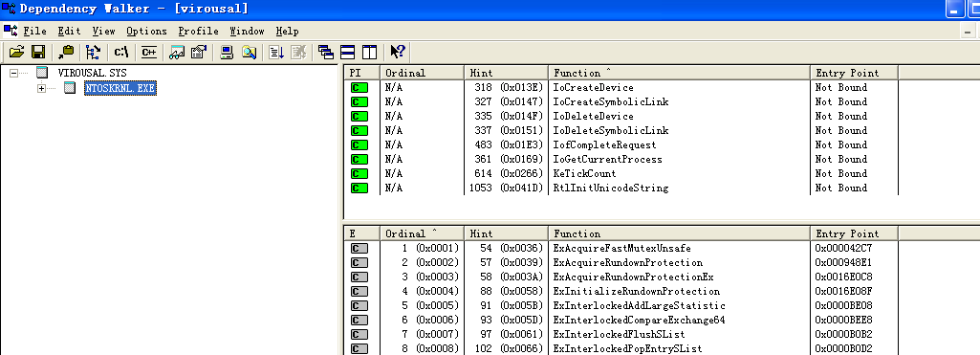Click gray C icon for ExInterlockedFlushSList
Viewport: 980px width, 355px height.
point(359,334)
